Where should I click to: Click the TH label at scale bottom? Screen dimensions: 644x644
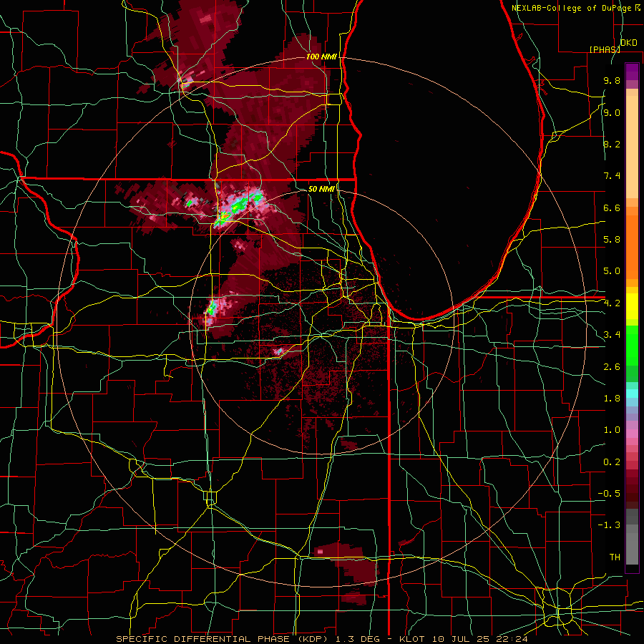point(615,557)
